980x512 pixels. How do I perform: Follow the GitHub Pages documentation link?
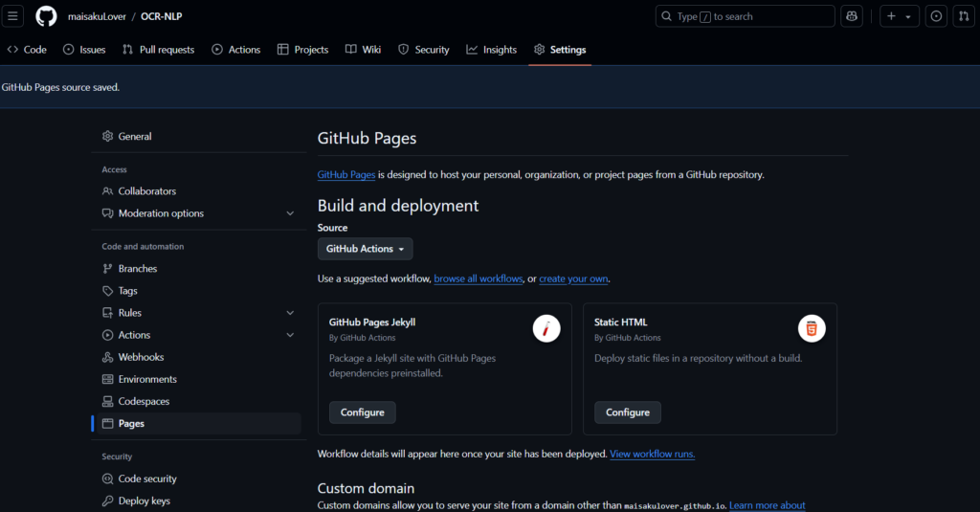pyautogui.click(x=346, y=175)
